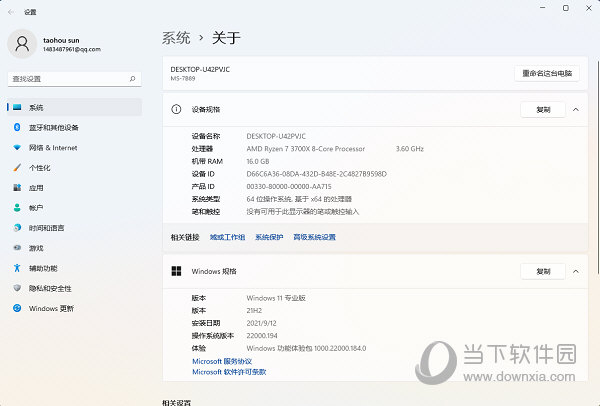
Task: Open 辅助功能 settings category
Action: [x=75, y=268]
